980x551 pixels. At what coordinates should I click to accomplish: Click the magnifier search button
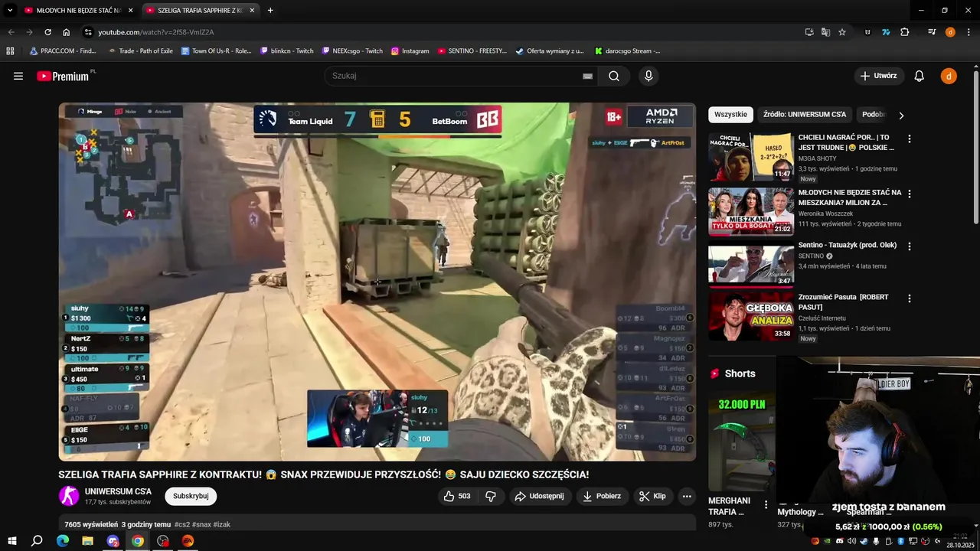coord(614,76)
